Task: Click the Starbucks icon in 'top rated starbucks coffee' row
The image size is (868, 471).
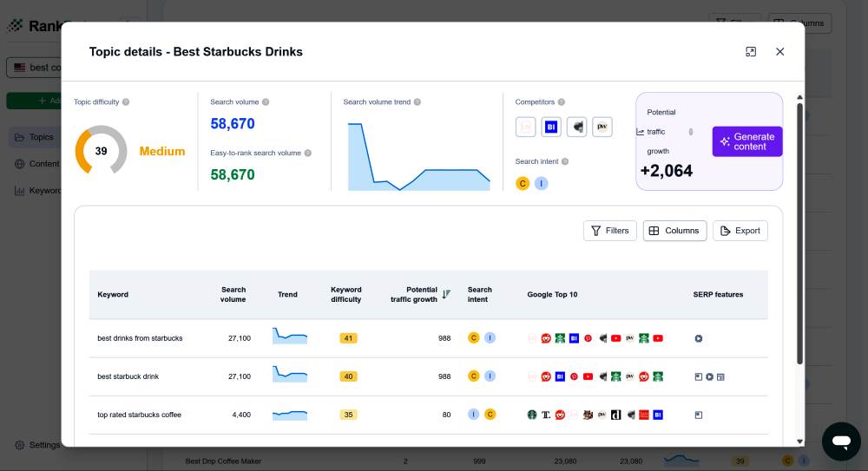Action: (532, 415)
